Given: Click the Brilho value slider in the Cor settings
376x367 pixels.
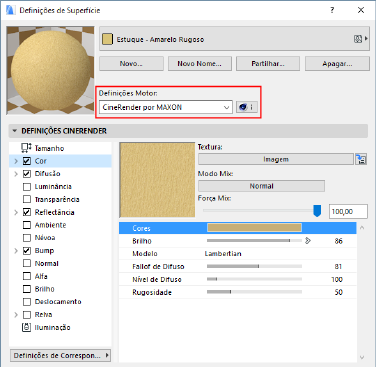Looking at the screenshot, I should pyautogui.click(x=254, y=240).
